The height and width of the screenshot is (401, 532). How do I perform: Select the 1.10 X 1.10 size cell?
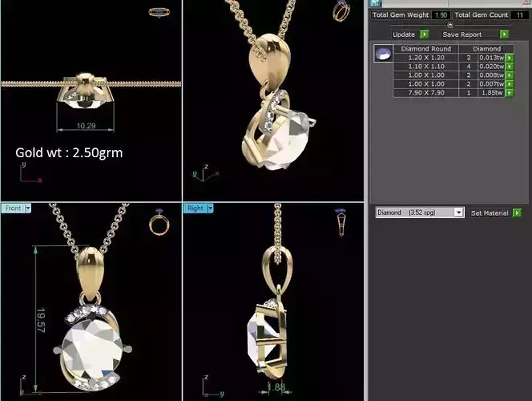426,67
